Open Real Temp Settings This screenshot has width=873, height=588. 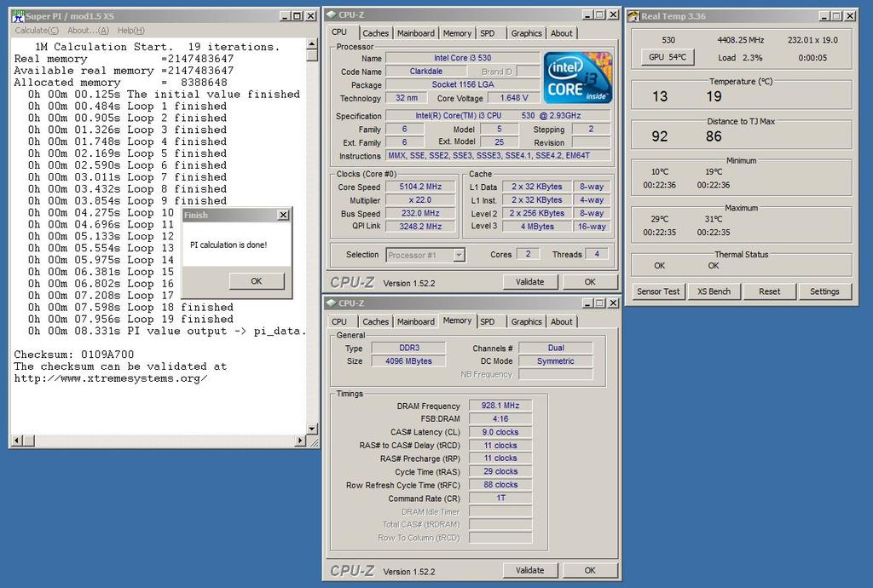pyautogui.click(x=824, y=291)
